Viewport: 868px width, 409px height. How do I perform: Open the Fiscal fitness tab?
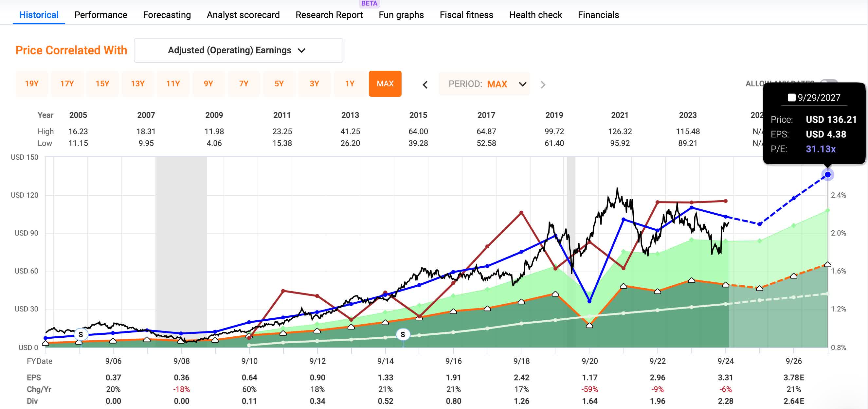466,15
